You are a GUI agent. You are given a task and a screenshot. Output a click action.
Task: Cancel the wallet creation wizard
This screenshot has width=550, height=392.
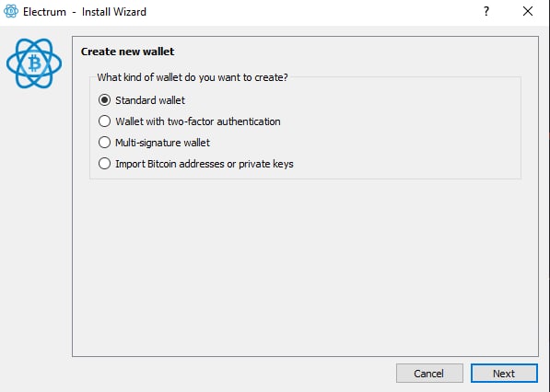(429, 374)
